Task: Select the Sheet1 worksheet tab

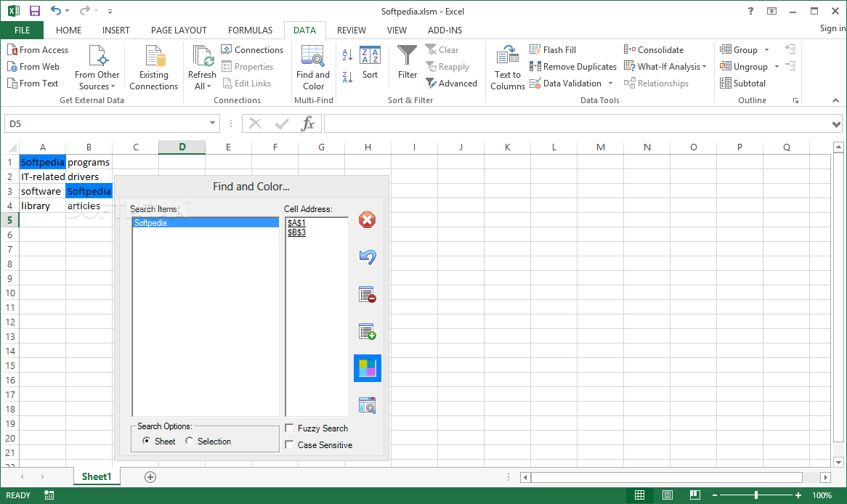Action: point(97,476)
